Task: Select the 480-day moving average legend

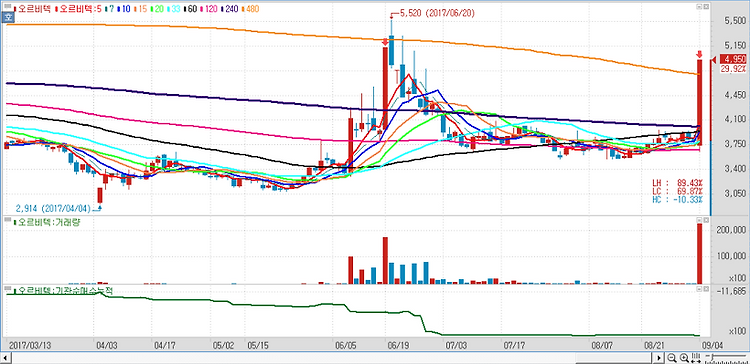Action: tap(250, 9)
